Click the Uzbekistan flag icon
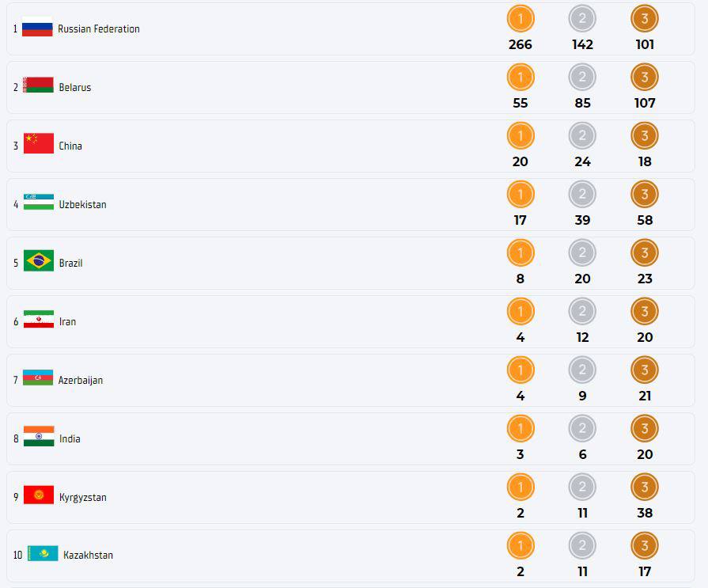 click(39, 203)
